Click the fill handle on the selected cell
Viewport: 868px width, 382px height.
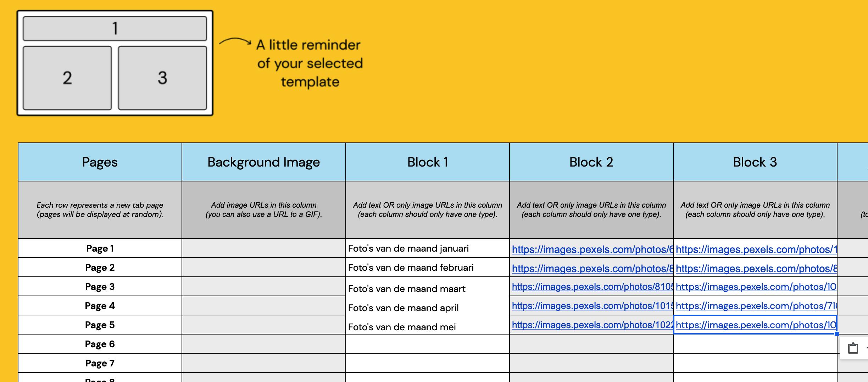click(837, 334)
